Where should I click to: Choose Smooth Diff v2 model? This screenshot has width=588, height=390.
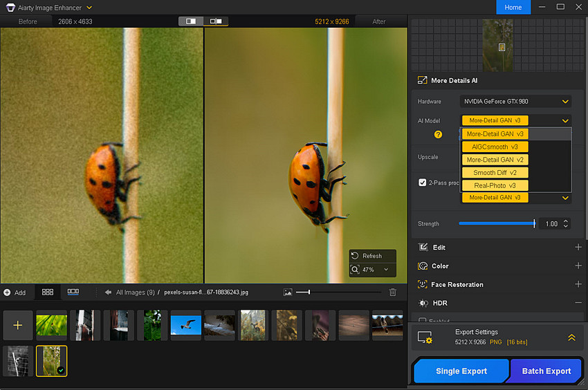[495, 172]
